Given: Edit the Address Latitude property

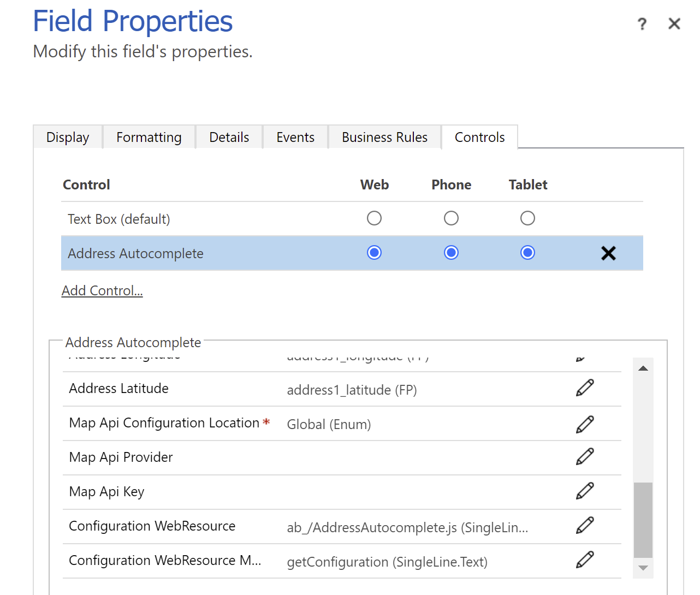Looking at the screenshot, I should pyautogui.click(x=585, y=388).
